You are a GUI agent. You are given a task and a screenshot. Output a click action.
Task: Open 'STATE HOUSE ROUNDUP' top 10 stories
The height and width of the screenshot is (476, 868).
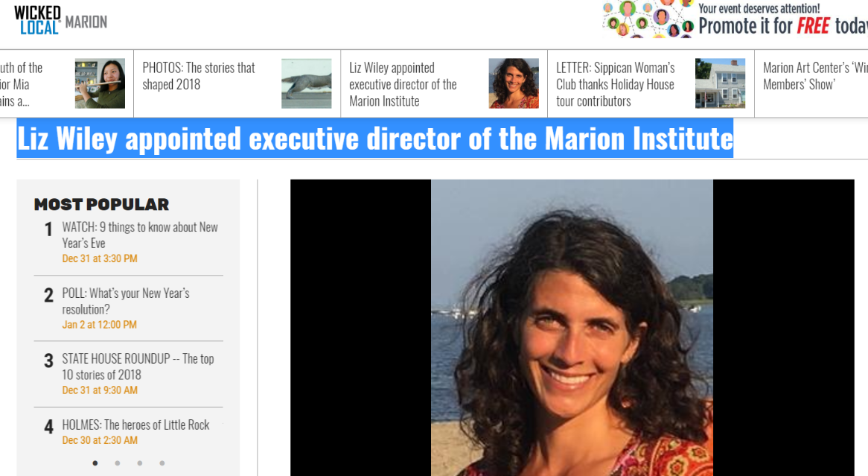[138, 366]
